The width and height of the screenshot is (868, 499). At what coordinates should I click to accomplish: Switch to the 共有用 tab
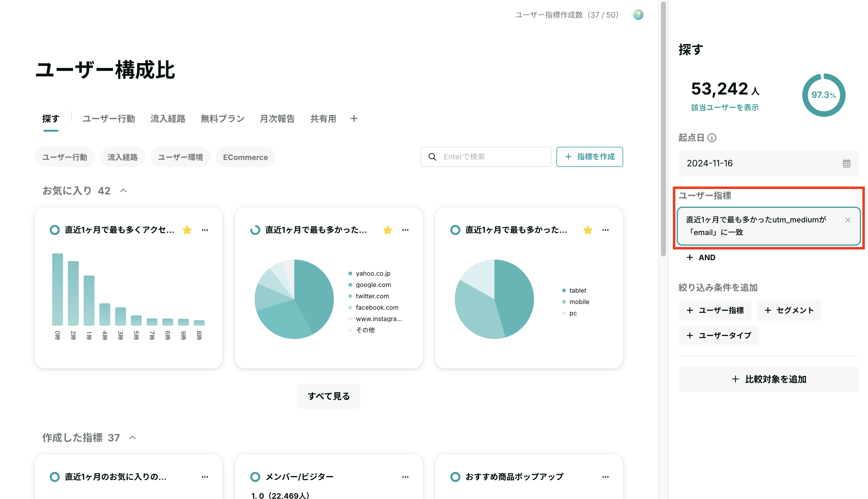coord(323,119)
